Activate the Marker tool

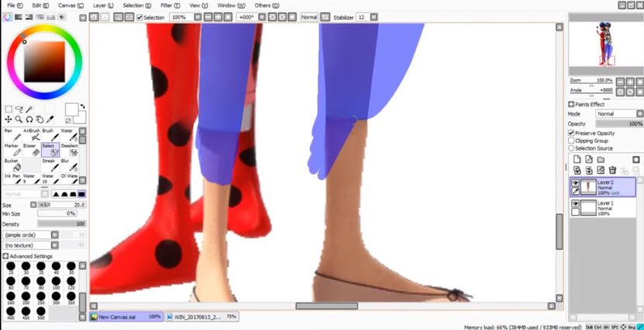click(12, 150)
